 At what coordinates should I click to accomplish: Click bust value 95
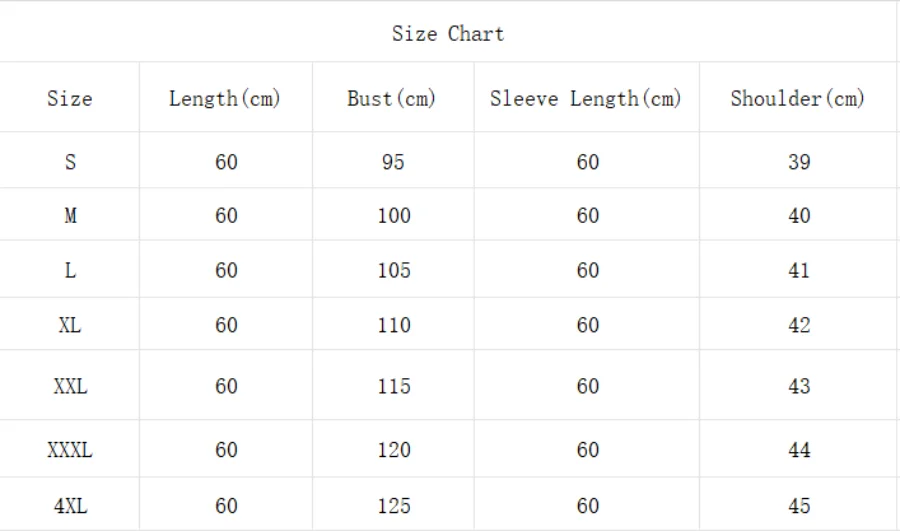(393, 161)
